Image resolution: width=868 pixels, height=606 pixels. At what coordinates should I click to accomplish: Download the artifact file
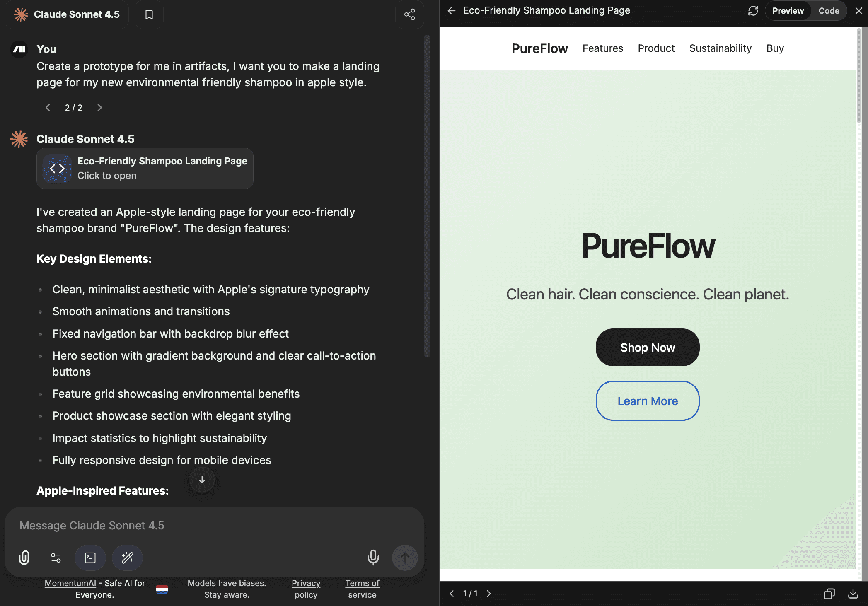click(x=853, y=594)
